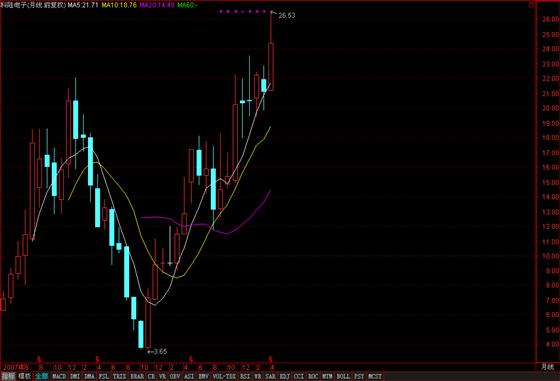Image resolution: width=560 pixels, height=381 pixels.
Task: Switch to the MACD indicator tab
Action: pyautogui.click(x=59, y=376)
